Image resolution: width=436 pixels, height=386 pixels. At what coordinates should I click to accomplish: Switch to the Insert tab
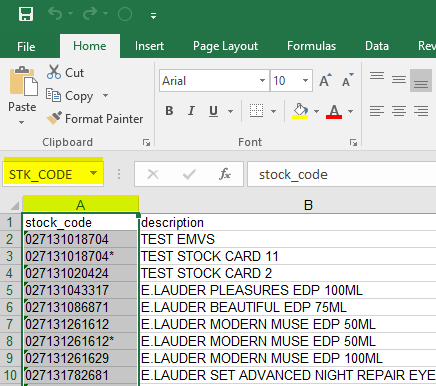coord(149,46)
